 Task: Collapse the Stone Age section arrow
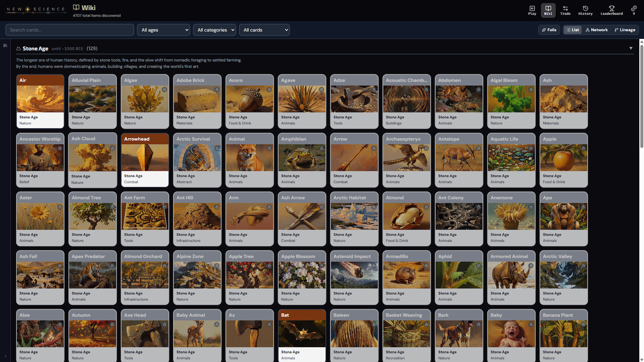point(631,48)
